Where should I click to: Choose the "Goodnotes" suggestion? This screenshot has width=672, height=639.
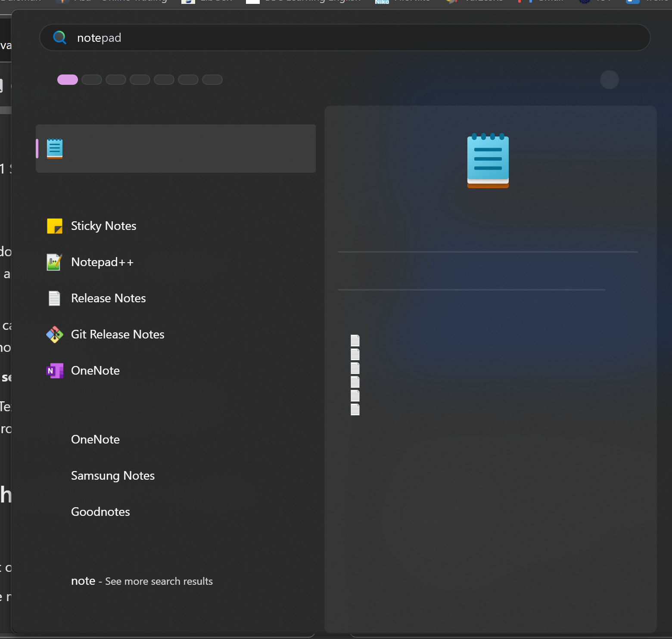coord(100,512)
